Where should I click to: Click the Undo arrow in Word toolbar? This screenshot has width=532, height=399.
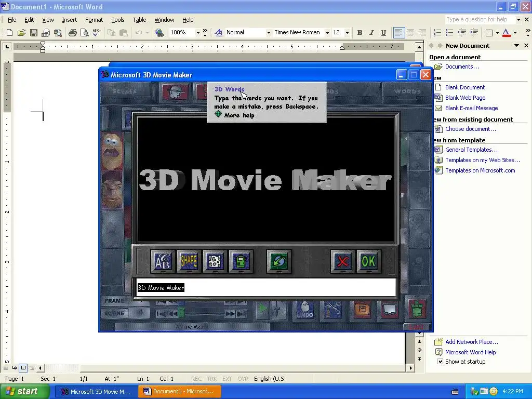click(138, 33)
